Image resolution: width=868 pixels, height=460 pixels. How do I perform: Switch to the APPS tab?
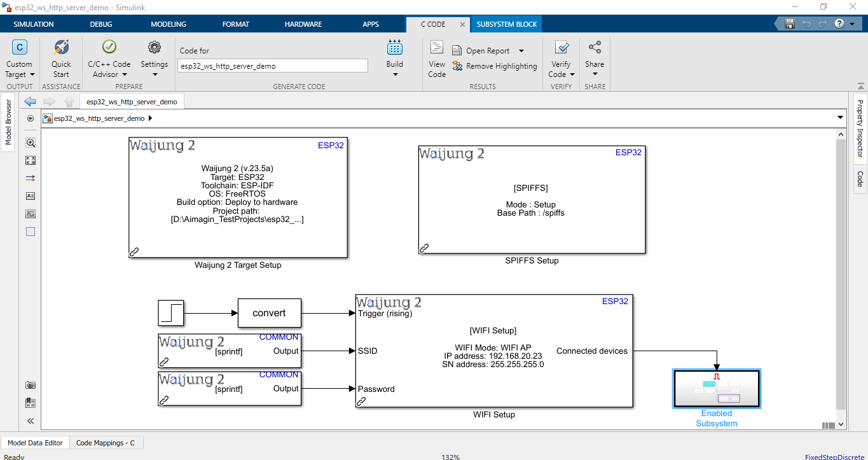point(371,24)
